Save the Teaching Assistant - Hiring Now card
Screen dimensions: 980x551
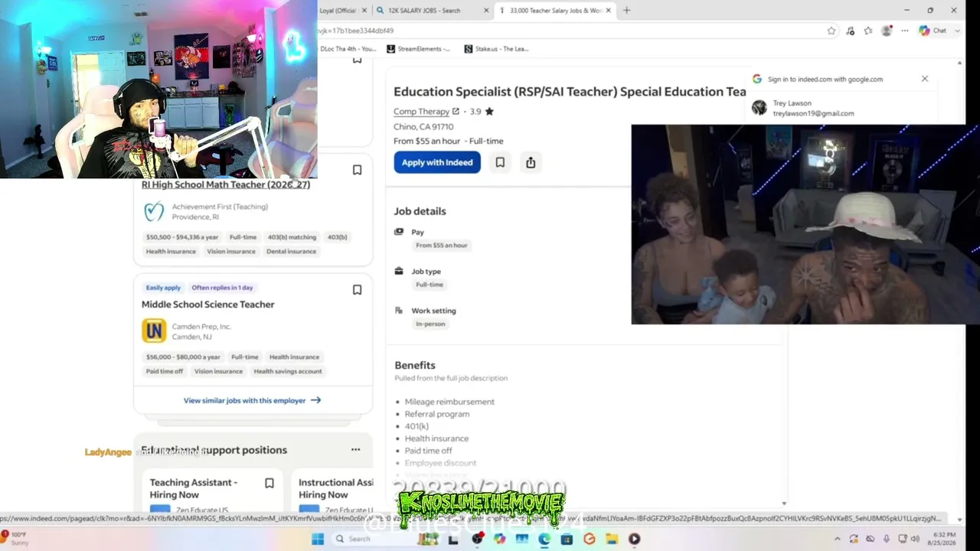(x=269, y=484)
